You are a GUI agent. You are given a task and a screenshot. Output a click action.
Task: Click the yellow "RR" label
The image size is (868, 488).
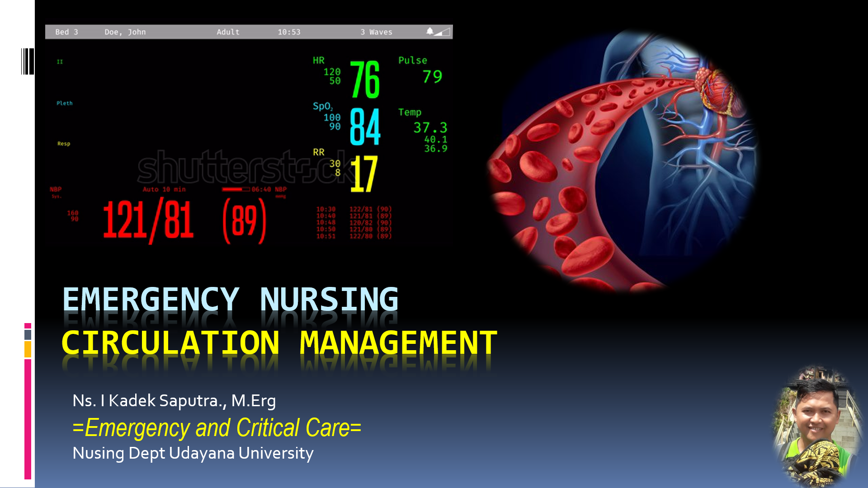[319, 152]
